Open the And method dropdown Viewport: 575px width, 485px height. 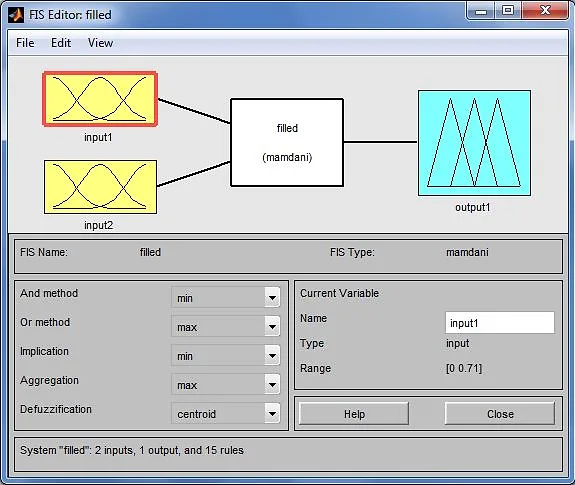click(226, 297)
